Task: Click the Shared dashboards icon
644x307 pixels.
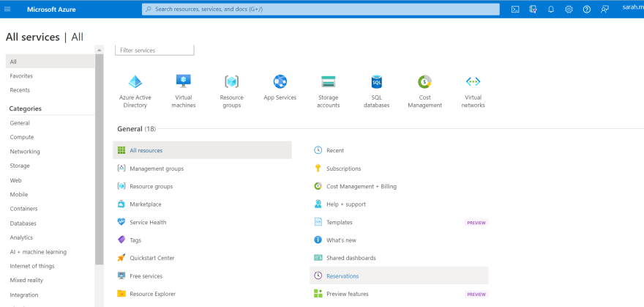Action: click(318, 258)
